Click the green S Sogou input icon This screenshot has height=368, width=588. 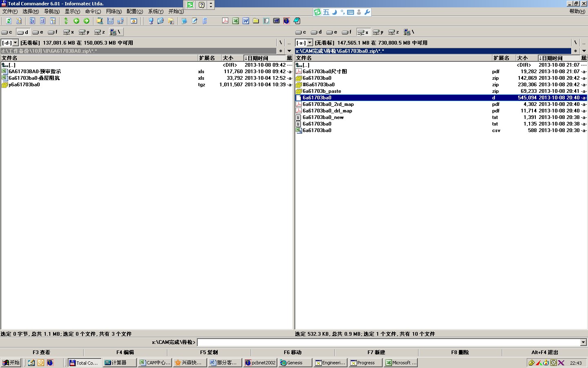pos(318,12)
